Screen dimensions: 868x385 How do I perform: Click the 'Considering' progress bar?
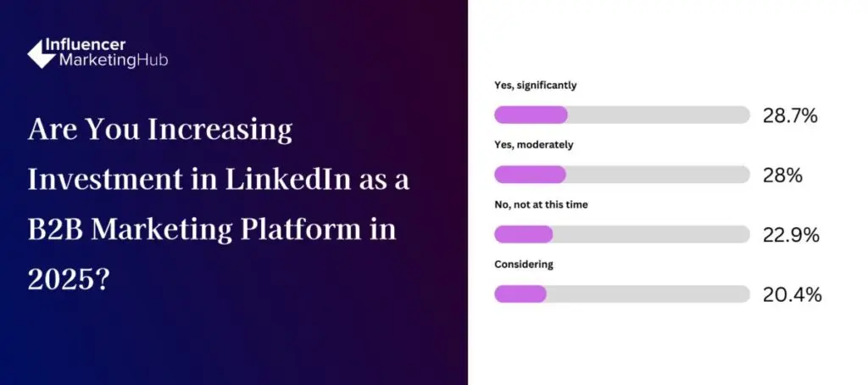point(621,293)
